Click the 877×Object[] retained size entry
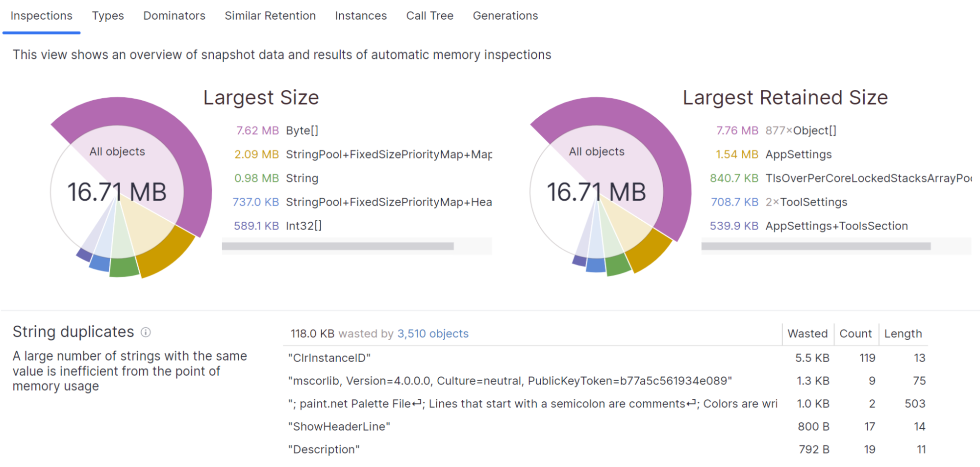This screenshot has width=980, height=467. [x=801, y=130]
